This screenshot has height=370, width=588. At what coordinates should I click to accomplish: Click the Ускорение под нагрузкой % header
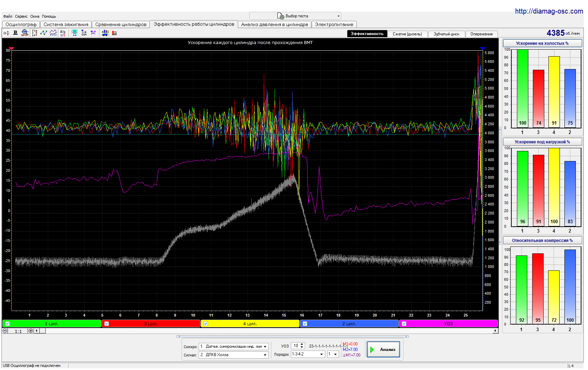(x=542, y=142)
